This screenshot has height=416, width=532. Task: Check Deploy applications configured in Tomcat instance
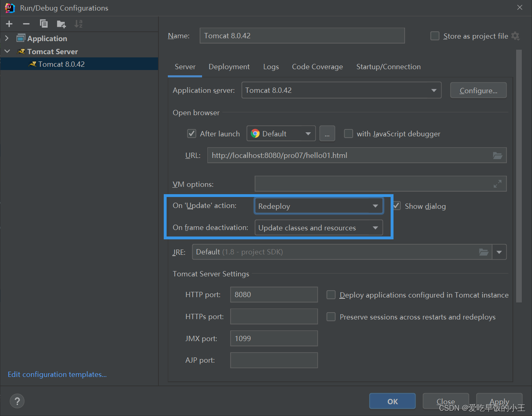(x=331, y=295)
